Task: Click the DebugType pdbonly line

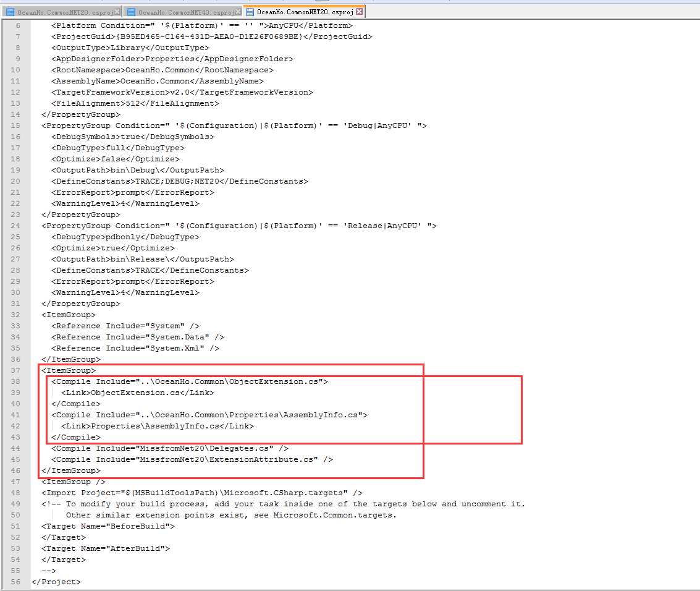Action: click(125, 237)
